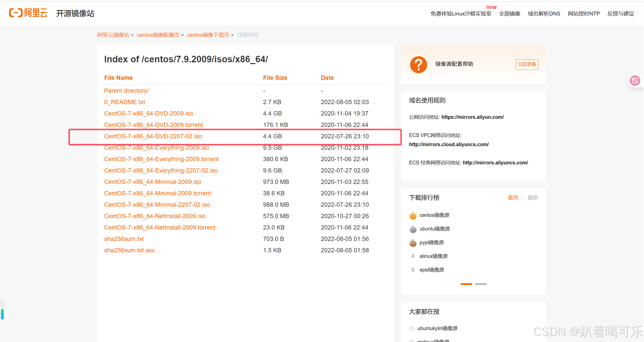Viewport: 644px width, 342px height.
Task: Switch ranking to 最新 tab
Action: (x=533, y=198)
